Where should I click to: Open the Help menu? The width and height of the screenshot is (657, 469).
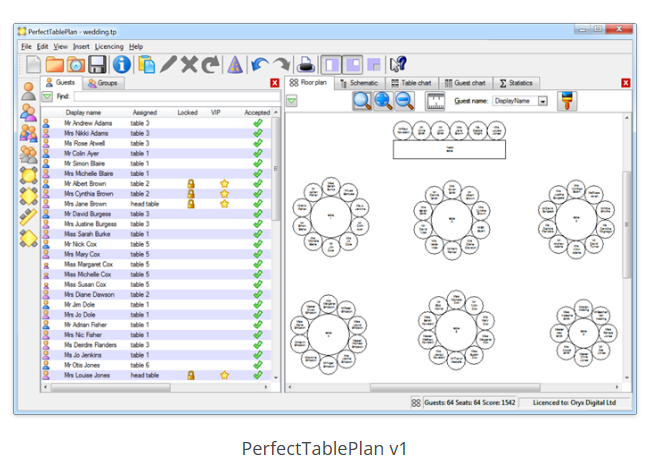pos(136,47)
